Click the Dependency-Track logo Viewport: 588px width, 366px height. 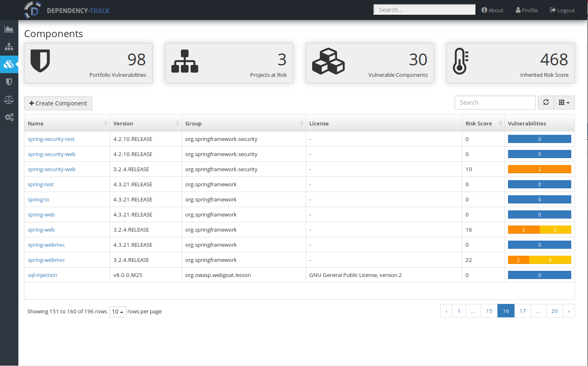(x=67, y=10)
